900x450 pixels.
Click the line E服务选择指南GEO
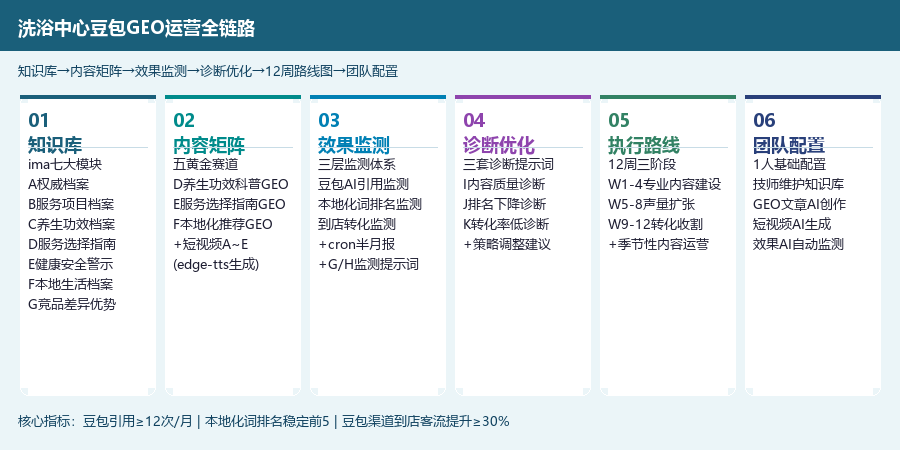click(229, 204)
